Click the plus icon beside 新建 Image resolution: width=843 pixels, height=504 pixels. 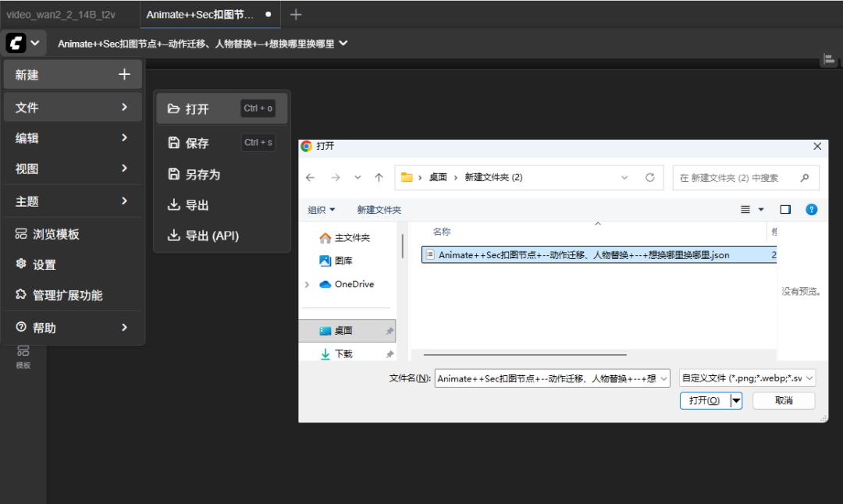124,74
